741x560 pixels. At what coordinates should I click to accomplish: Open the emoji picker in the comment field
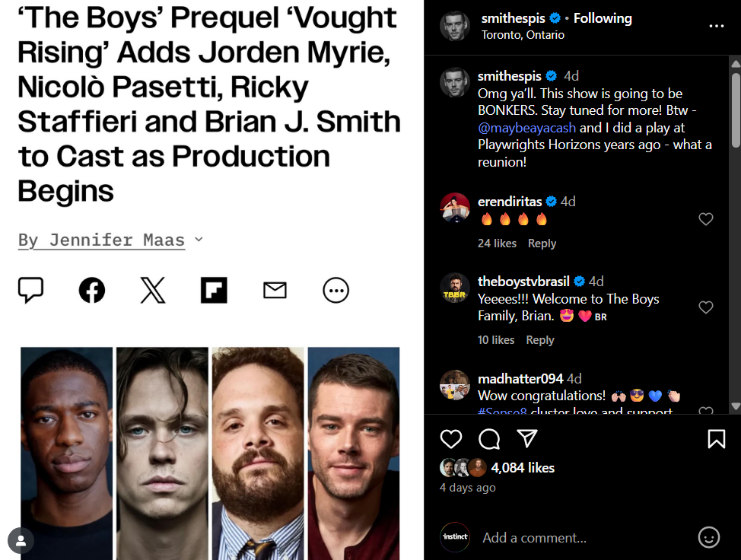708,537
